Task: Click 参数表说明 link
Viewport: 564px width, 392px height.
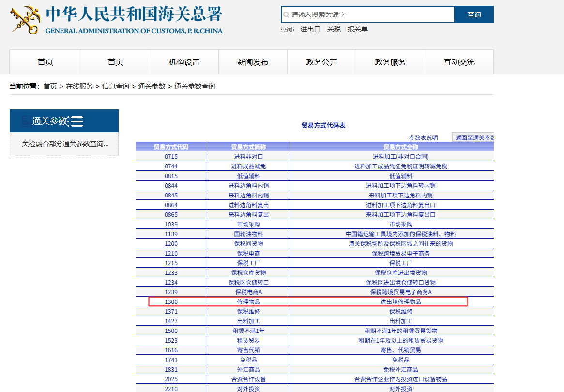Action: pos(423,138)
